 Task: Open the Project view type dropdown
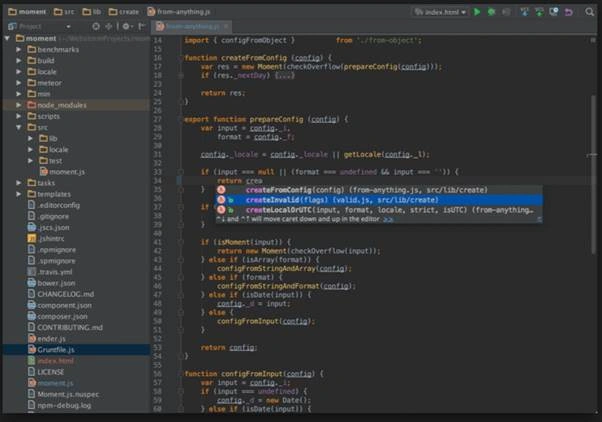(x=68, y=26)
